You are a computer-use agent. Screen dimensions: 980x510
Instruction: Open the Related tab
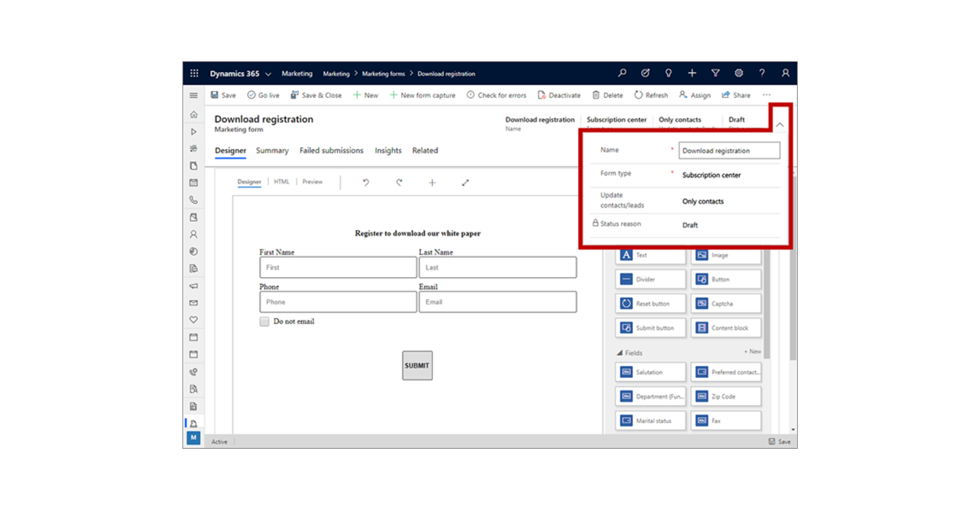(x=425, y=150)
